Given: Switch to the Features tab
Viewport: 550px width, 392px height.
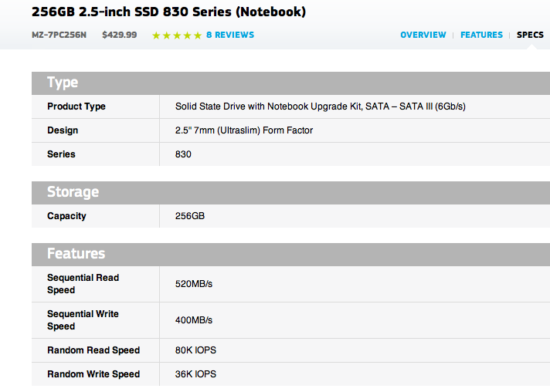Looking at the screenshot, I should click(x=481, y=35).
